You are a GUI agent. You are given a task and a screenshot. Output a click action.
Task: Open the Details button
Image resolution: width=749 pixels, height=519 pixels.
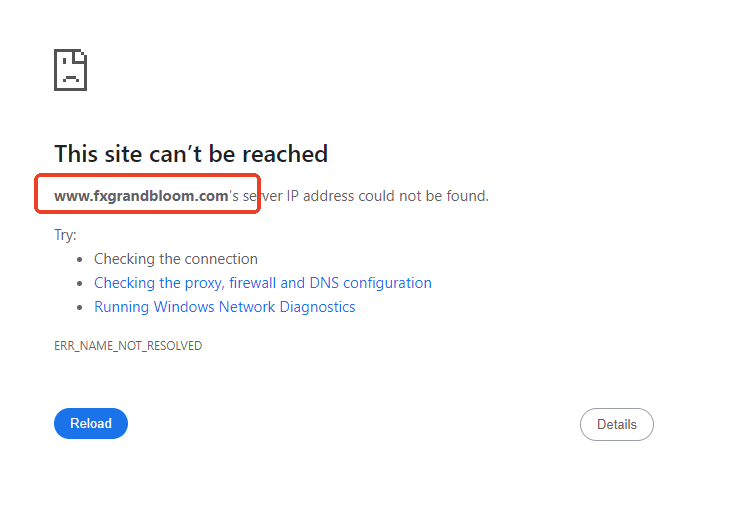coord(616,424)
